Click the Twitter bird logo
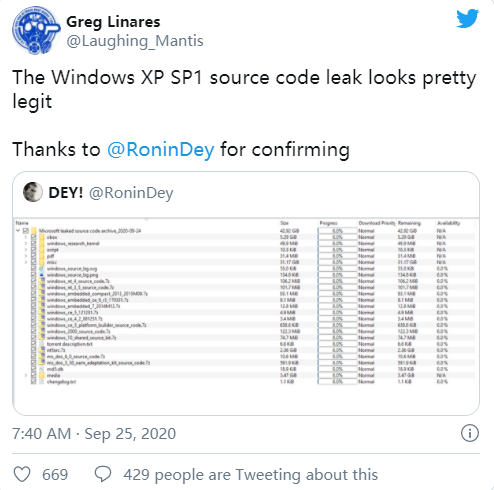This screenshot has height=490, width=494. (x=467, y=19)
